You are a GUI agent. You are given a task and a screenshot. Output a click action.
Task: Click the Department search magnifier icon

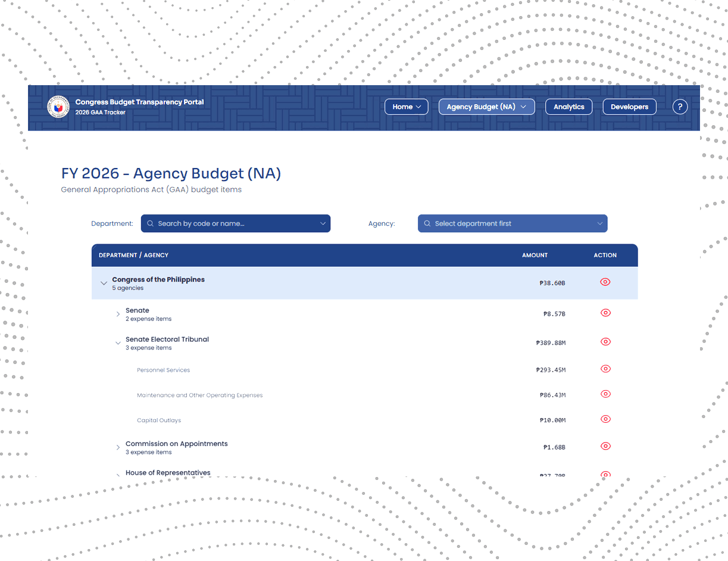point(150,223)
